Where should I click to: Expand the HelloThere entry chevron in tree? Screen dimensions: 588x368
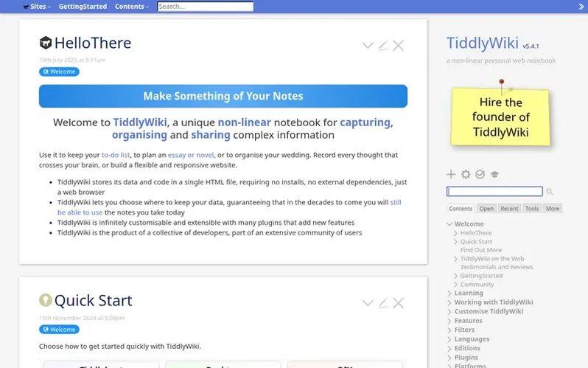tap(455, 233)
